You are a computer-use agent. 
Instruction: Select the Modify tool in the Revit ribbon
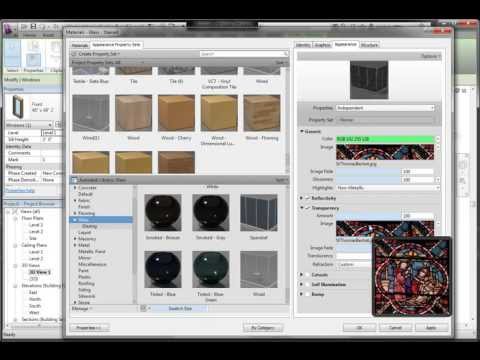13,56
